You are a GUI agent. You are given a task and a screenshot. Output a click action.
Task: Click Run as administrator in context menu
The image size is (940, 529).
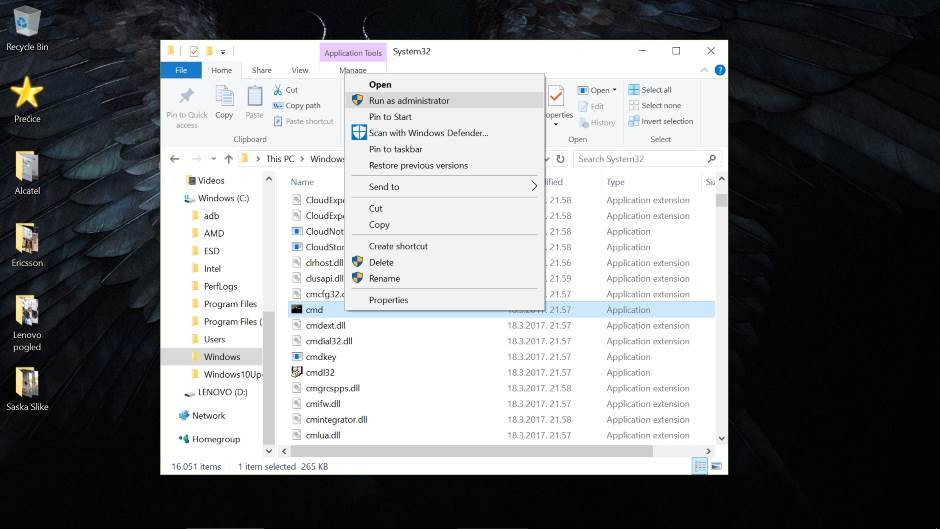[x=409, y=100]
